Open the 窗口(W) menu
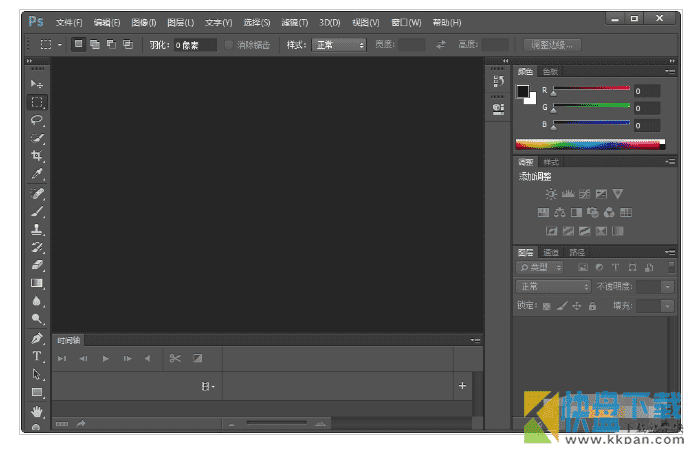This screenshot has height=449, width=689. click(406, 22)
